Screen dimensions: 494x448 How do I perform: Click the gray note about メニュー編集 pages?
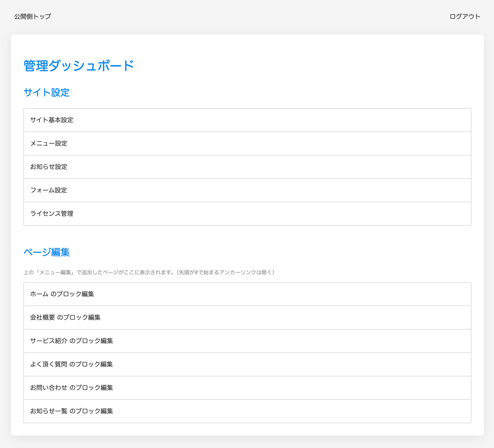pos(149,272)
